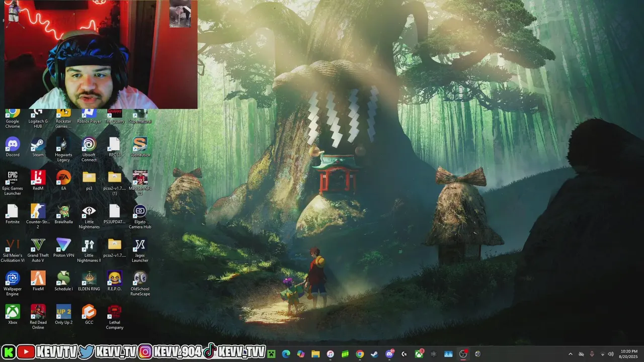This screenshot has width=644, height=362.
Task: Select the Little Nightmares II desktop icon
Action: coord(89,250)
